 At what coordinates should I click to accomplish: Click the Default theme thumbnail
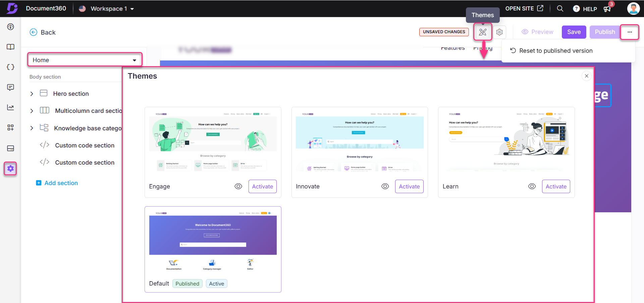[x=213, y=241]
